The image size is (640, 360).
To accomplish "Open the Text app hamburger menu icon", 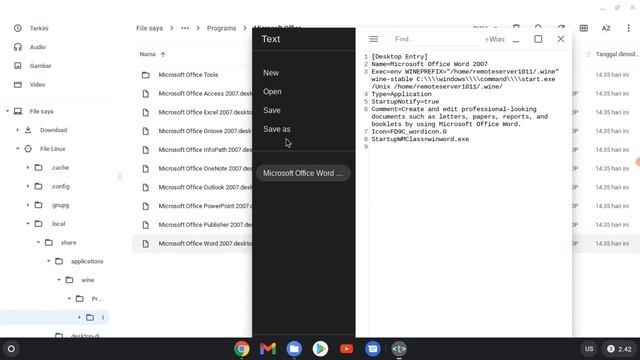I will [x=373, y=39].
